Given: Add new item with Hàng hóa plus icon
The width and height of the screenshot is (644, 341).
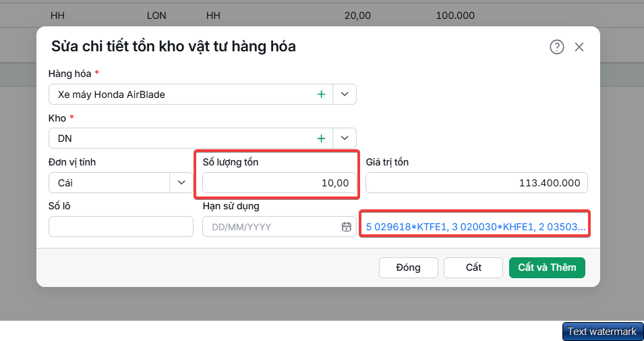Looking at the screenshot, I should pos(321,94).
